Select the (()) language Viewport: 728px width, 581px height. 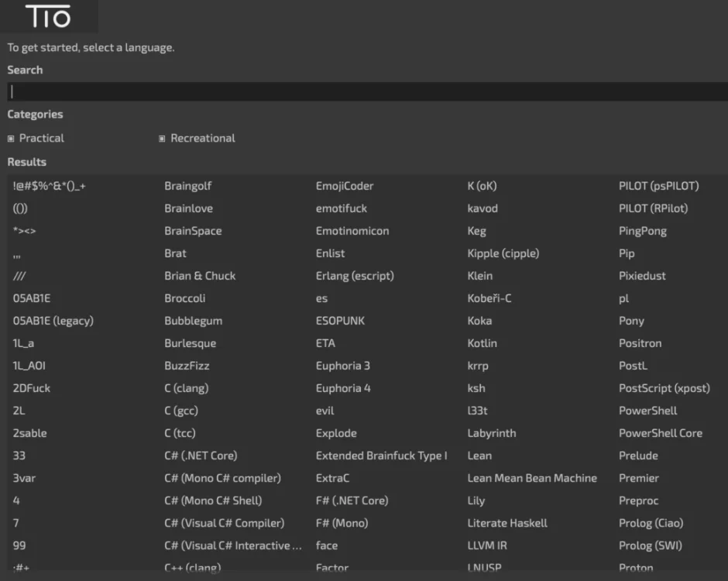click(x=20, y=208)
